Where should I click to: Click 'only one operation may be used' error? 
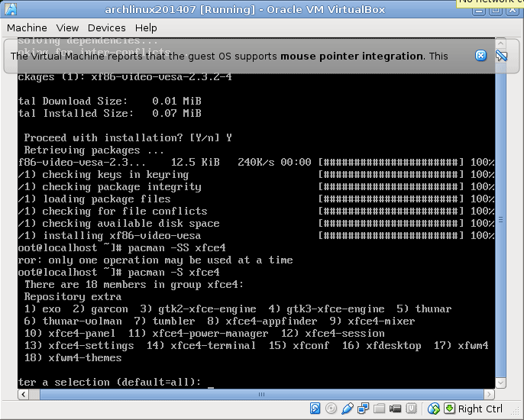pos(155,260)
